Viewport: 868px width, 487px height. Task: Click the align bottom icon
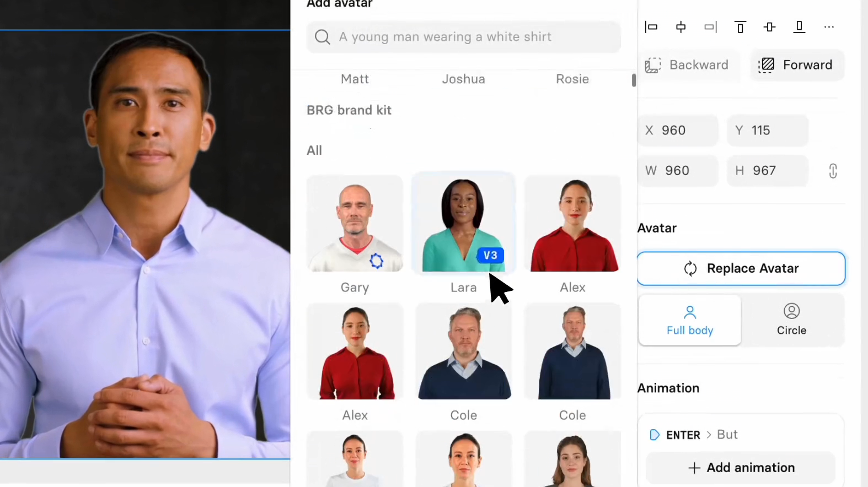pos(799,27)
